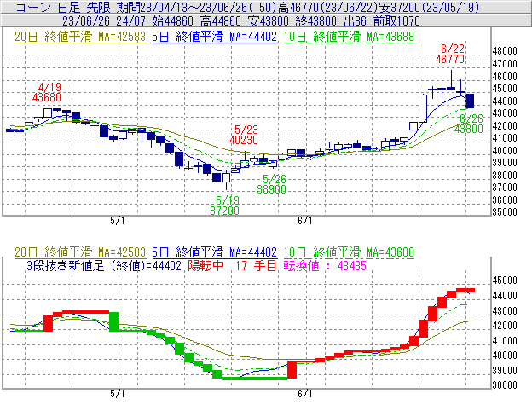Click the tall white candlestick before 6/22 high
Viewport: 532px width, 405px height.
(x=423, y=108)
